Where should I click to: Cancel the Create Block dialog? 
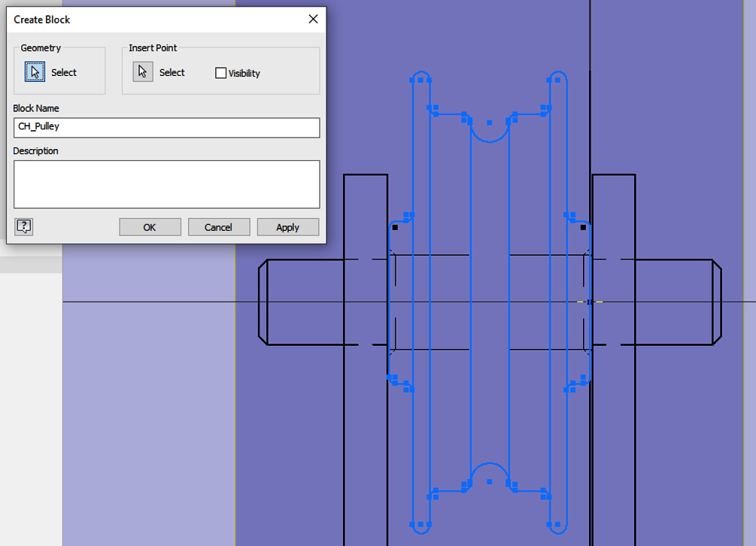tap(219, 227)
